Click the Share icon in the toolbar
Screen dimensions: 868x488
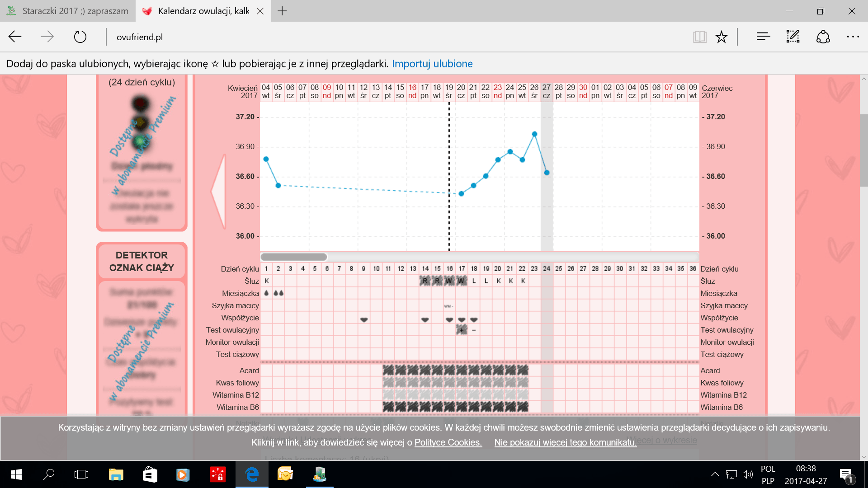[823, 37]
